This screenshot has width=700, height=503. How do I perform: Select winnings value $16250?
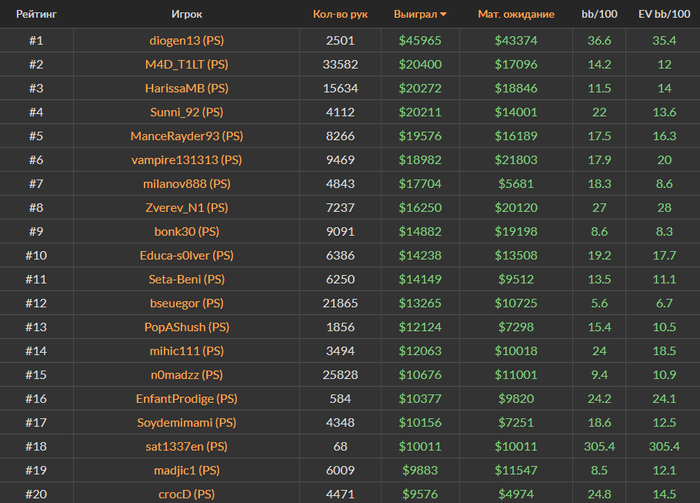pos(420,208)
